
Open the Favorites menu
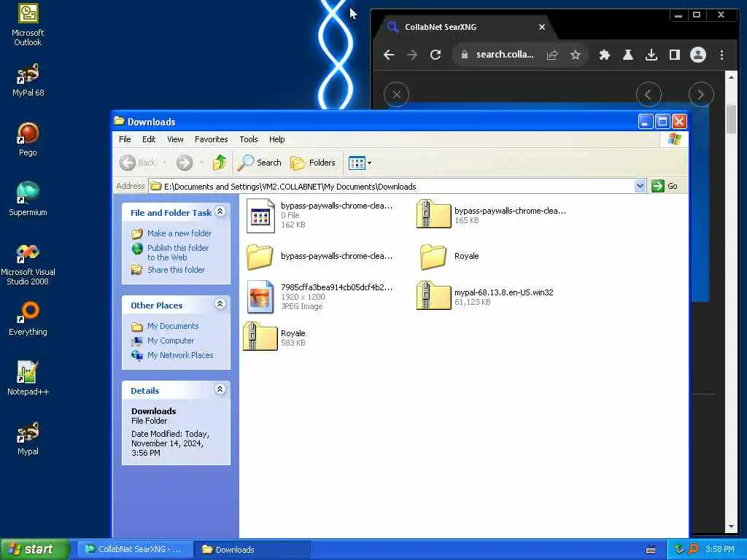tap(211, 139)
